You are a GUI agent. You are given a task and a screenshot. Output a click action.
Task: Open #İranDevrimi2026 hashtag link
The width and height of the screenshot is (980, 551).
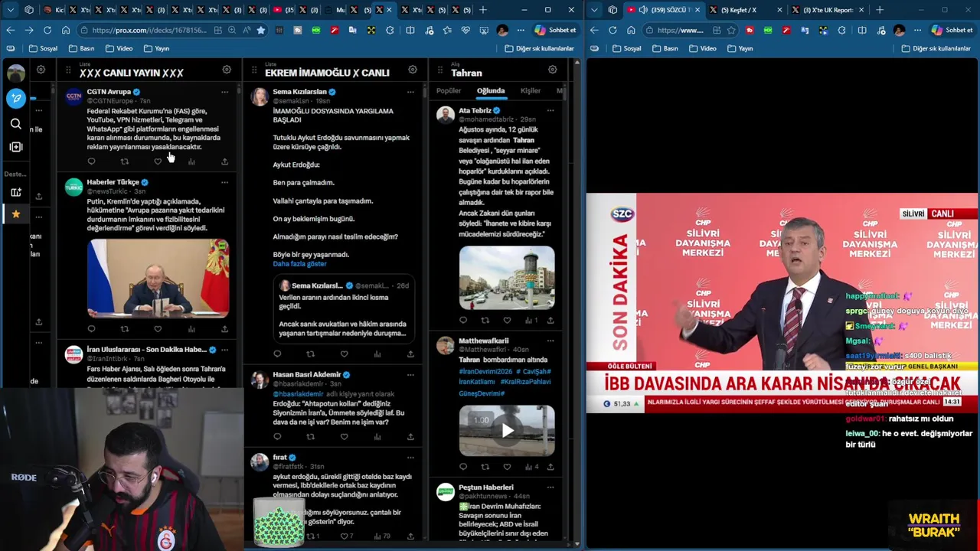click(485, 371)
